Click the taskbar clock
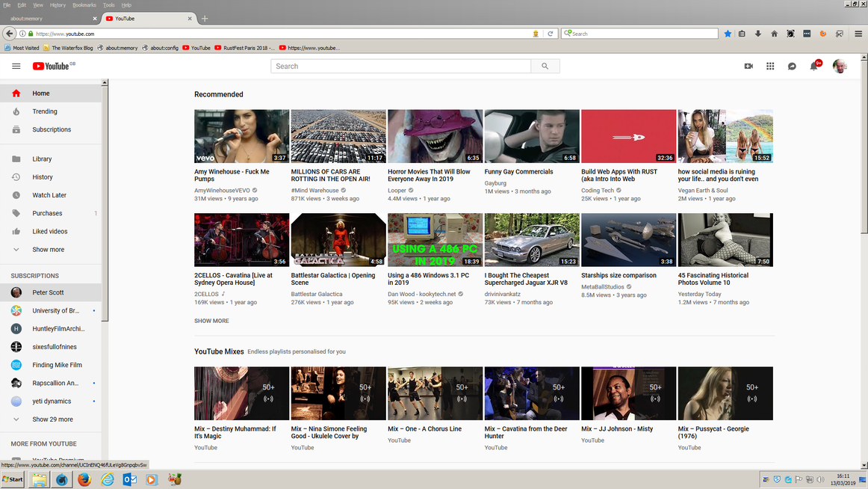The width and height of the screenshot is (868, 489). tap(843, 479)
